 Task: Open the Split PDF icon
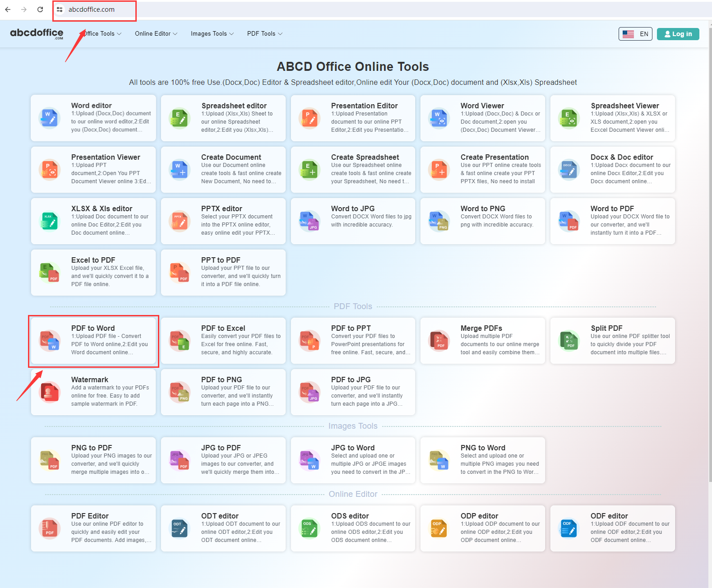tap(569, 341)
